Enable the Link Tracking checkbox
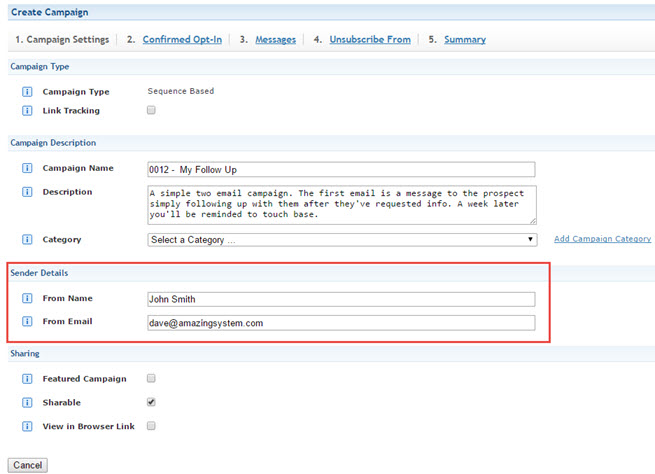The width and height of the screenshot is (655, 474). pos(151,111)
